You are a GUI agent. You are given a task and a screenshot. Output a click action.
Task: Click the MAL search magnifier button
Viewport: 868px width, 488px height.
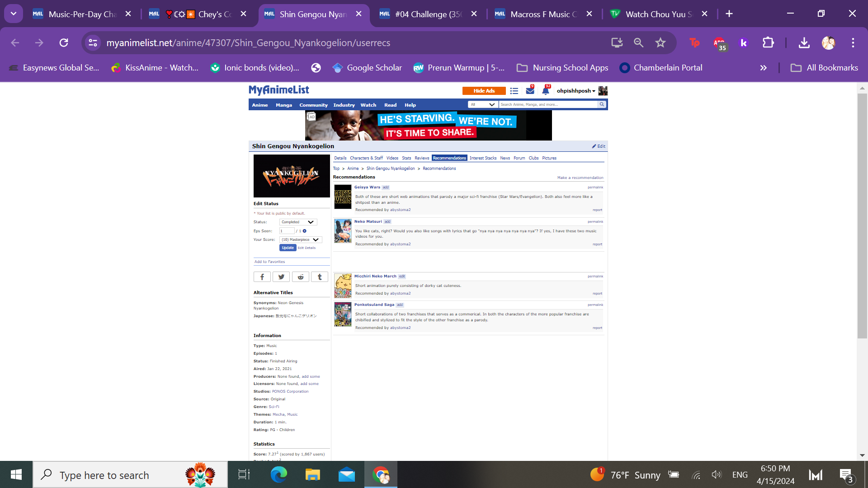coord(602,104)
